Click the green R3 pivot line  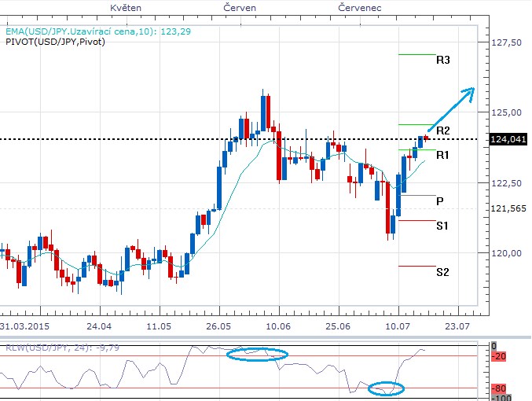417,54
